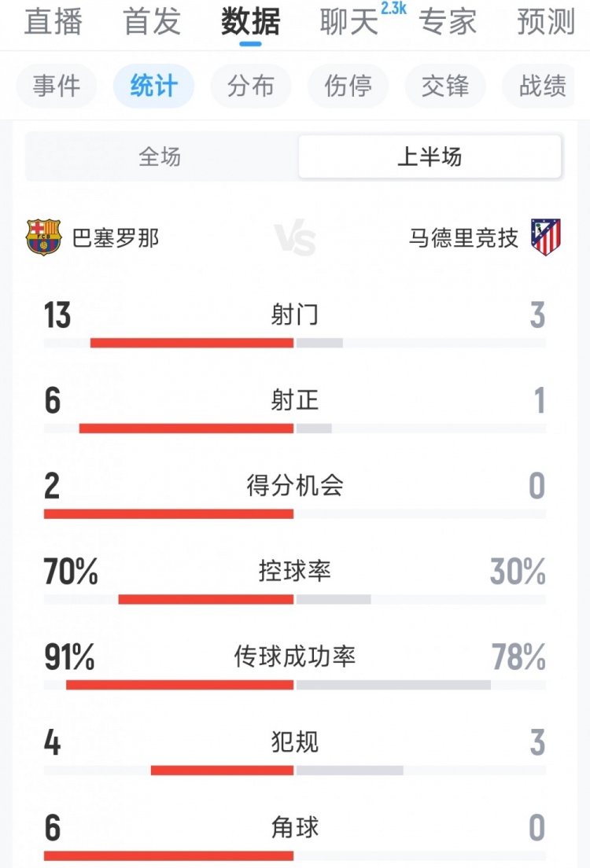
Task: Switch to the 全场 full-match toggle
Action: 160,157
